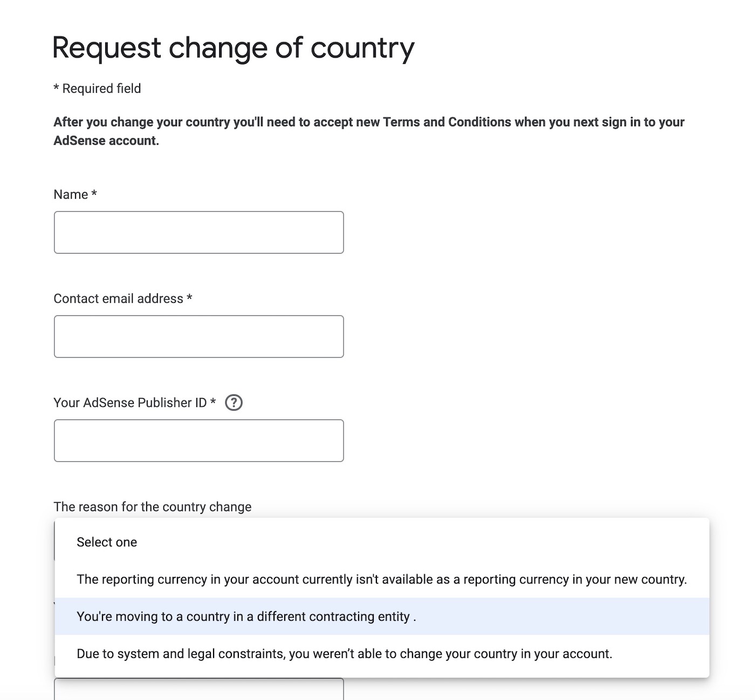Click the 'Request change of country' heading

[x=233, y=48]
